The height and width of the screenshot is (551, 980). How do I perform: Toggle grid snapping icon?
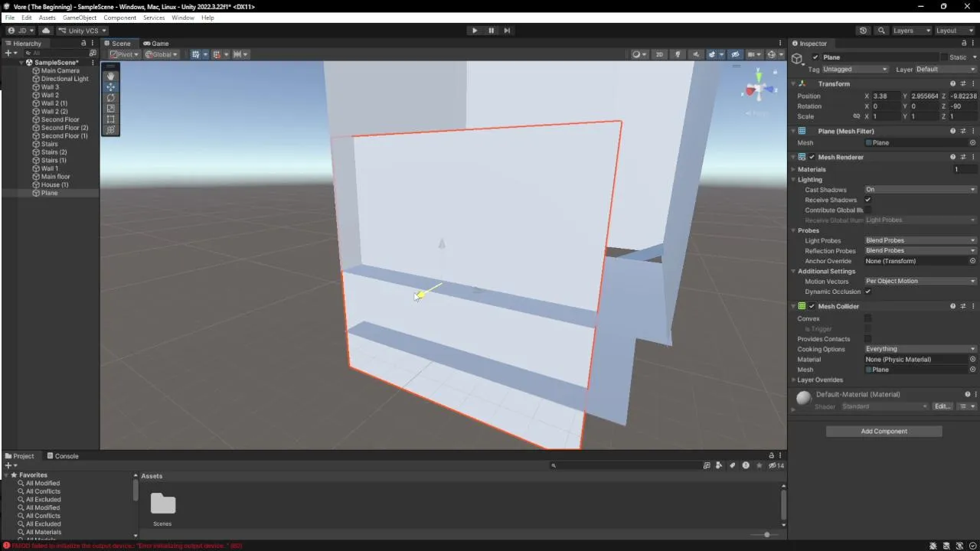pyautogui.click(x=218, y=54)
